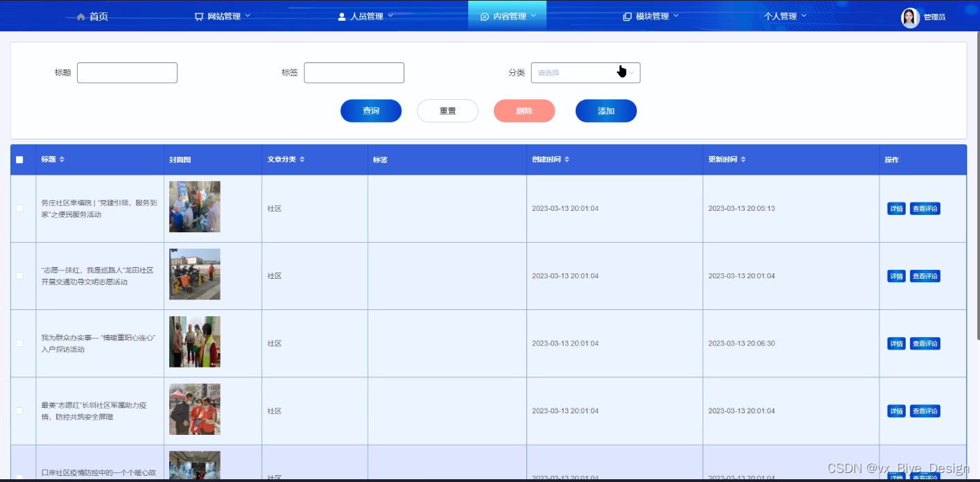Image resolution: width=980 pixels, height=482 pixels.
Task: Click the 标签 column header
Action: 380,160
